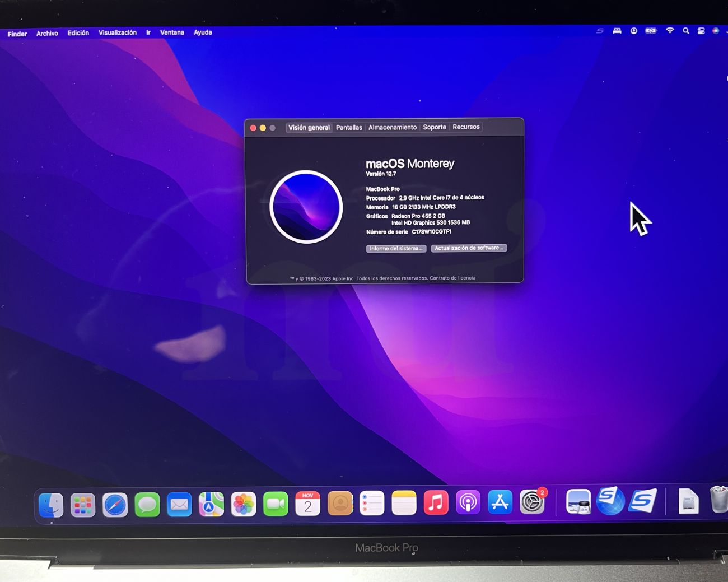Switch to the Soporte tab

(x=435, y=127)
